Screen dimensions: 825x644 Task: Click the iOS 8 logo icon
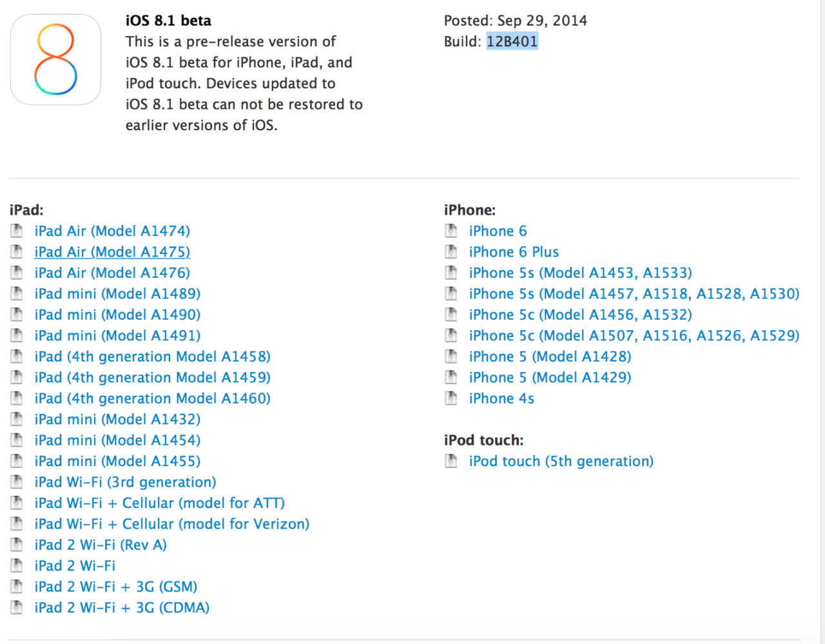pyautogui.click(x=56, y=59)
